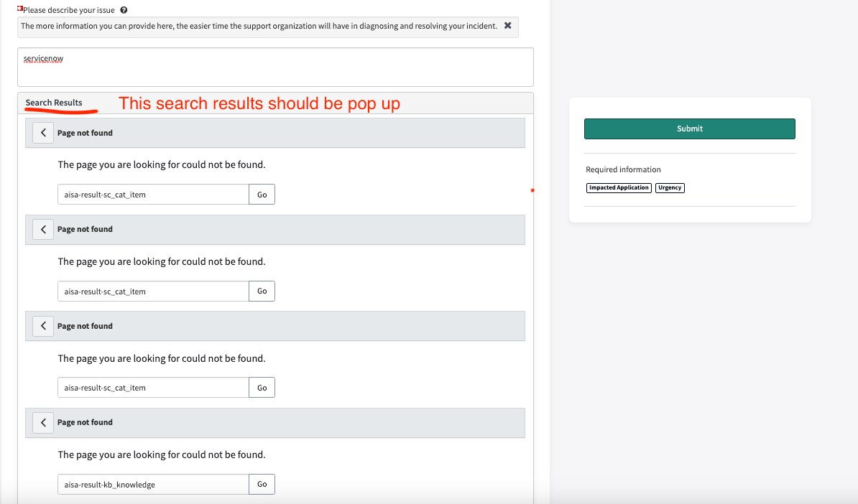Screen dimensions: 858x504
Task: Click the misspelled word servicenow in the text box
Action: 43,58
